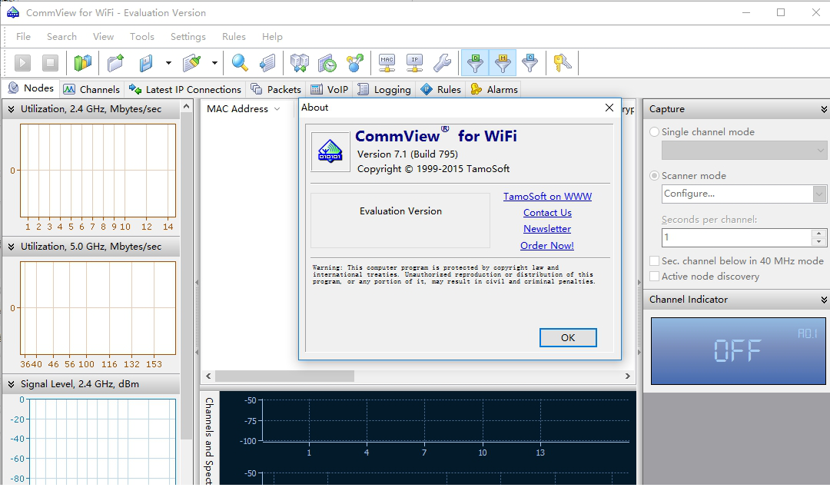Open MAC Address column dropdown chevron
Viewport: 830px width, 504px height.
point(277,109)
